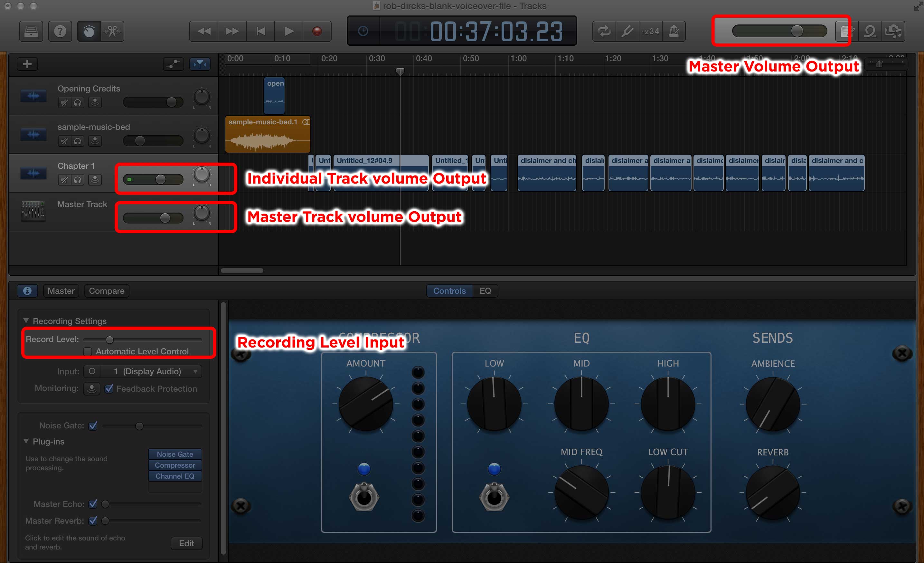Screen dimensions: 924x563
Task: Uncheck the Feedback Protection checkbox
Action: [x=109, y=388]
